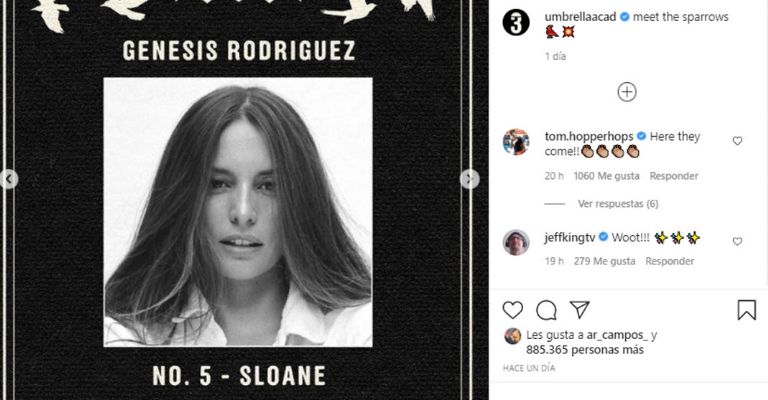Open umbrellaacad username link
This screenshot has height=400, width=768.
coord(580,17)
